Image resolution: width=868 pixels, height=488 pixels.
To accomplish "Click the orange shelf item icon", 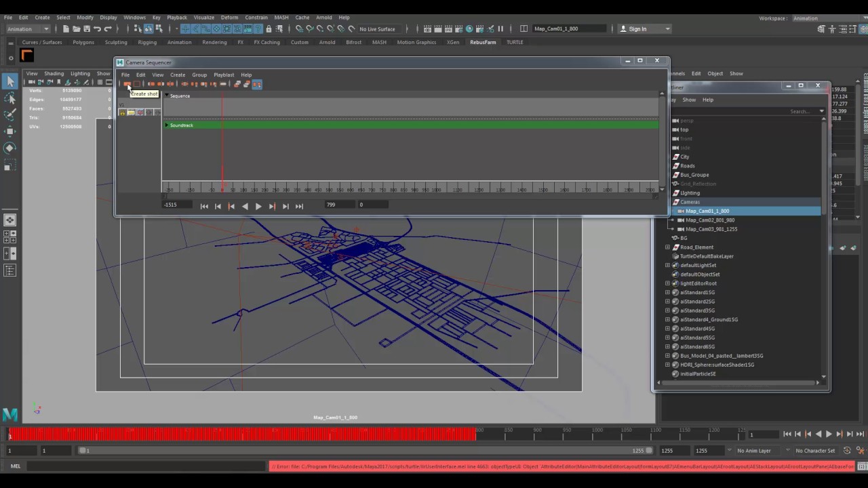I will [x=27, y=56].
